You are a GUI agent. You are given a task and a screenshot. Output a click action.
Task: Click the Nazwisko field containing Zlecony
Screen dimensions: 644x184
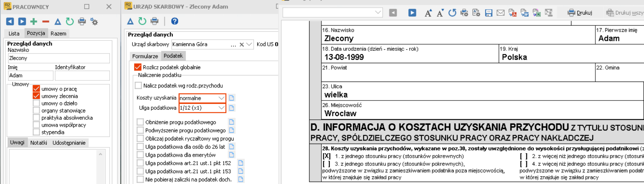59,58
